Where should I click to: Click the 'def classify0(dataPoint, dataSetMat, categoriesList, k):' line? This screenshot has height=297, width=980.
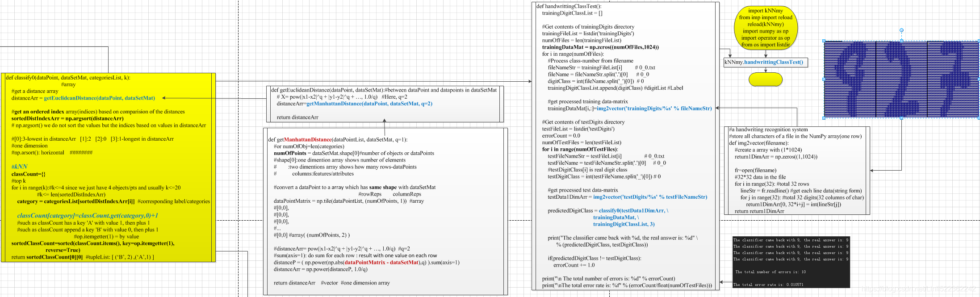click(68, 78)
